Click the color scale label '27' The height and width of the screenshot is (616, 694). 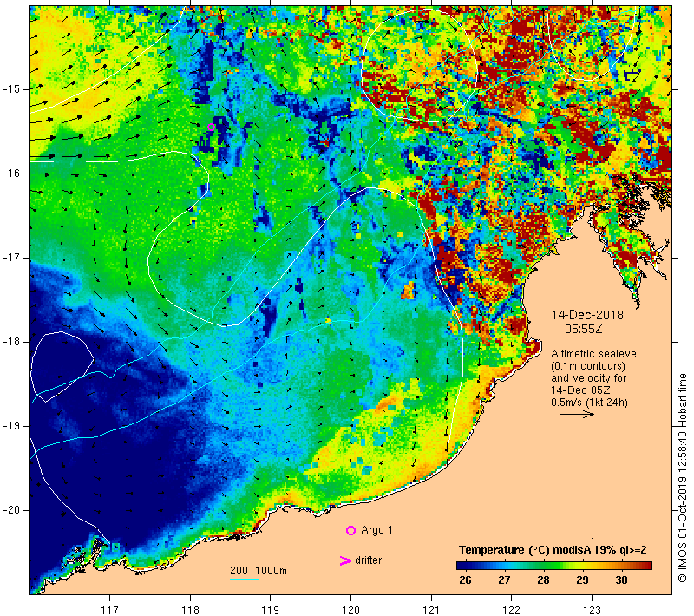tap(504, 580)
